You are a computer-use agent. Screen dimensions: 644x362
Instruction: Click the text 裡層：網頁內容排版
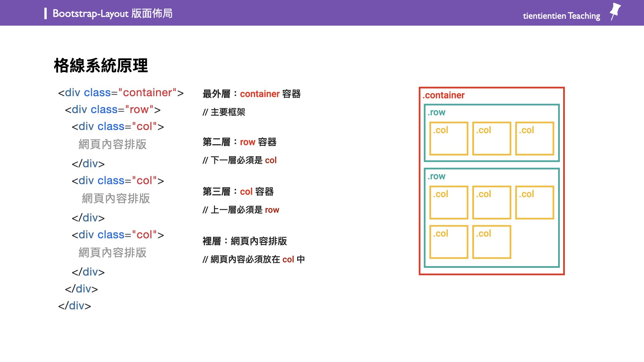point(245,241)
